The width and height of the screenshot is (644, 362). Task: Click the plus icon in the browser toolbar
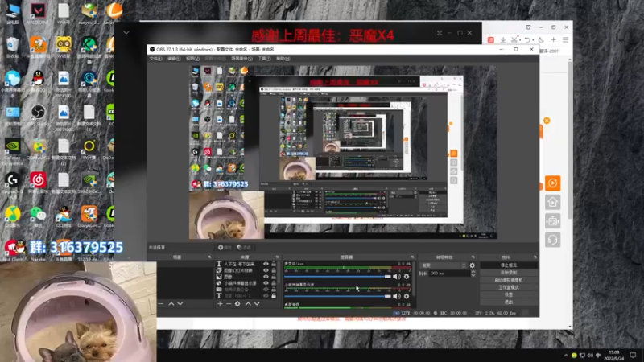(554, 39)
